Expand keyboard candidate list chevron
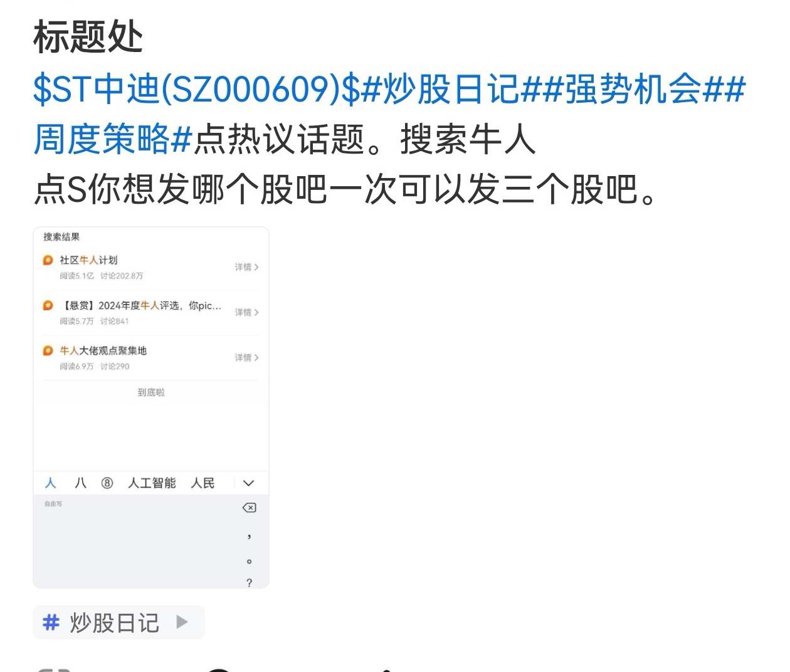This screenshot has width=790, height=672. [248, 483]
